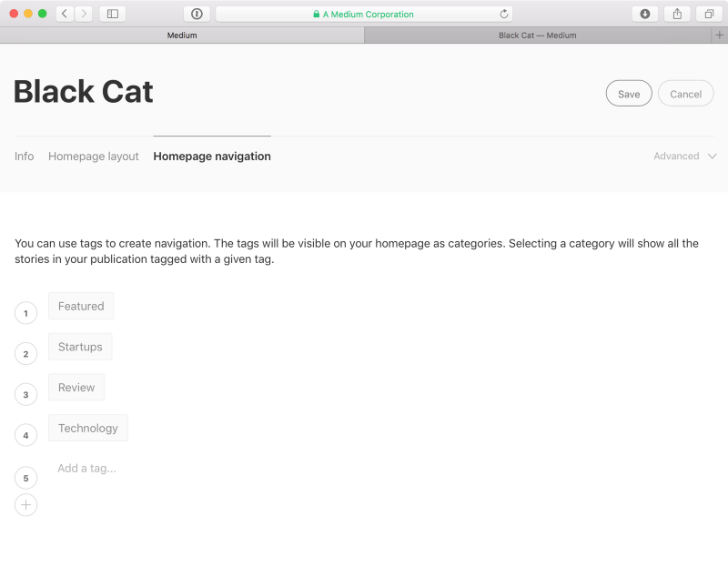The width and height of the screenshot is (728, 587).
Task: Expand the Advanced dropdown
Action: tap(684, 157)
